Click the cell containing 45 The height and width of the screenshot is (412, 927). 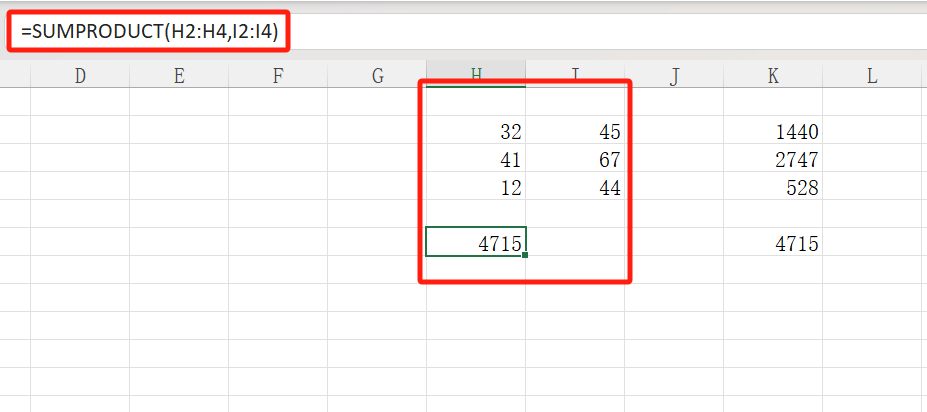(x=575, y=131)
